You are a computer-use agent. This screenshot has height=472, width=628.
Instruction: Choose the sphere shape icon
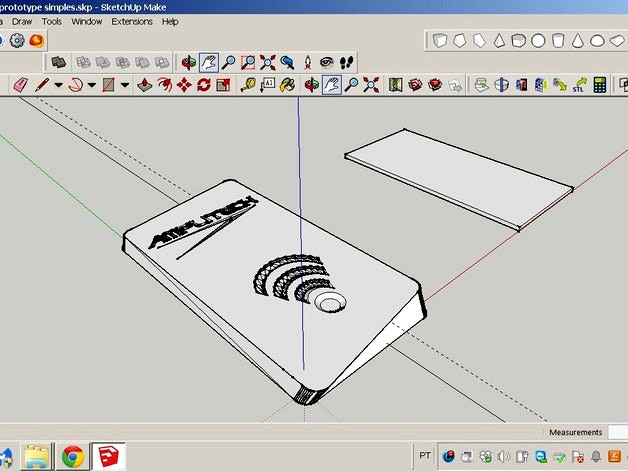click(538, 40)
